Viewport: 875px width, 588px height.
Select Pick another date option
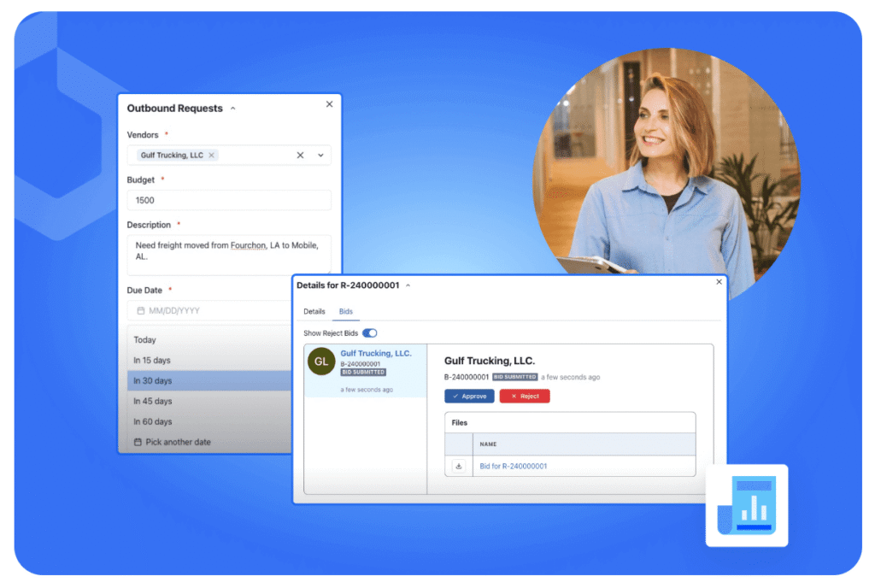209,442
